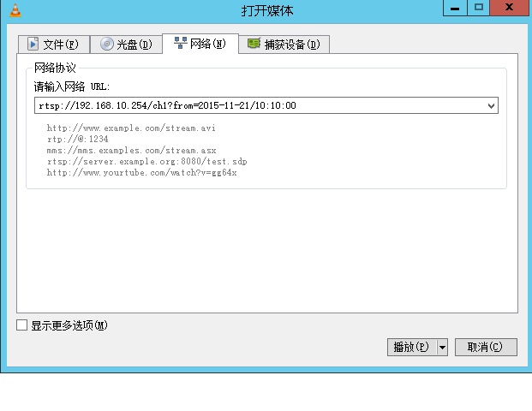This screenshot has width=532, height=411.
Task: Select the 网络(N) network tab
Action: pyautogui.click(x=200, y=44)
